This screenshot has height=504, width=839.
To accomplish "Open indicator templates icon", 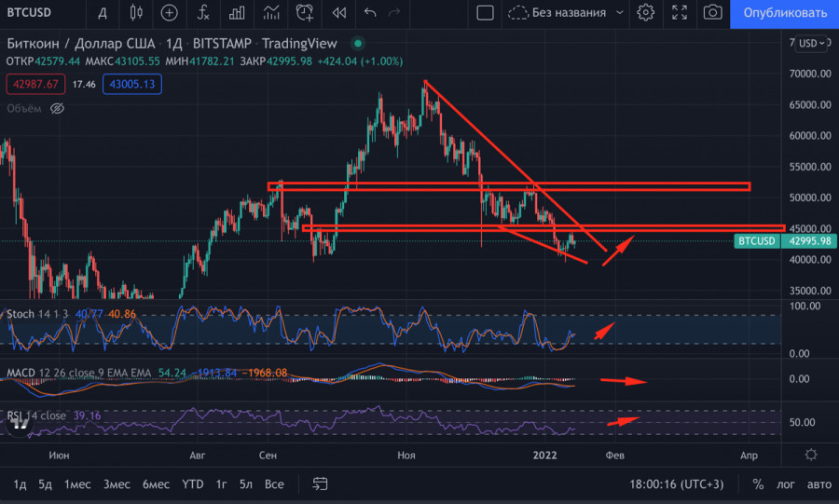I will 271,12.
